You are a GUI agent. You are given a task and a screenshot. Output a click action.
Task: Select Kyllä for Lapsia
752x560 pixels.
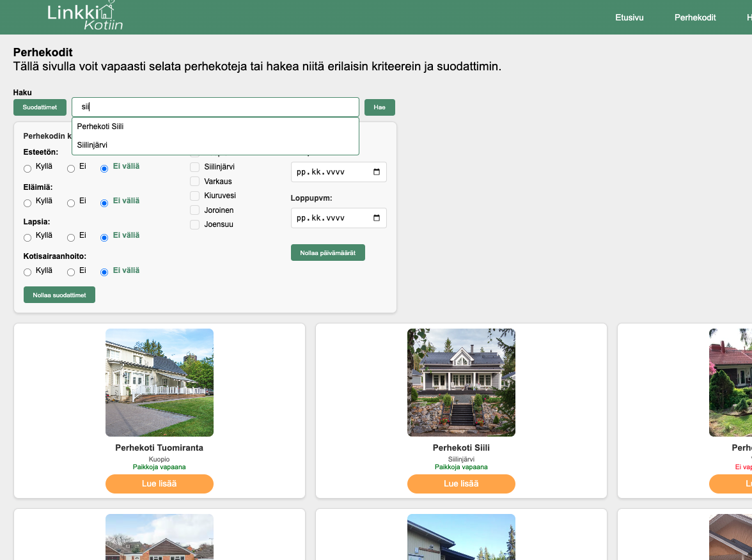(27, 237)
